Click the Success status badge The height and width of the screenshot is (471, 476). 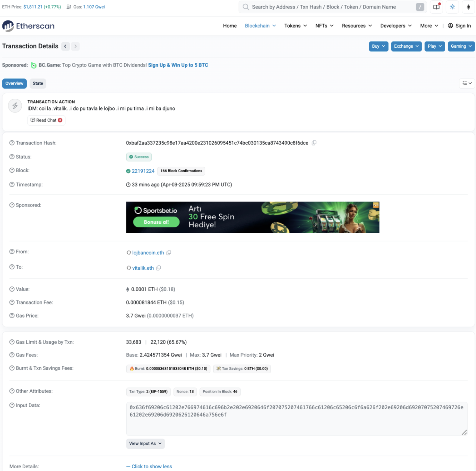(139, 157)
